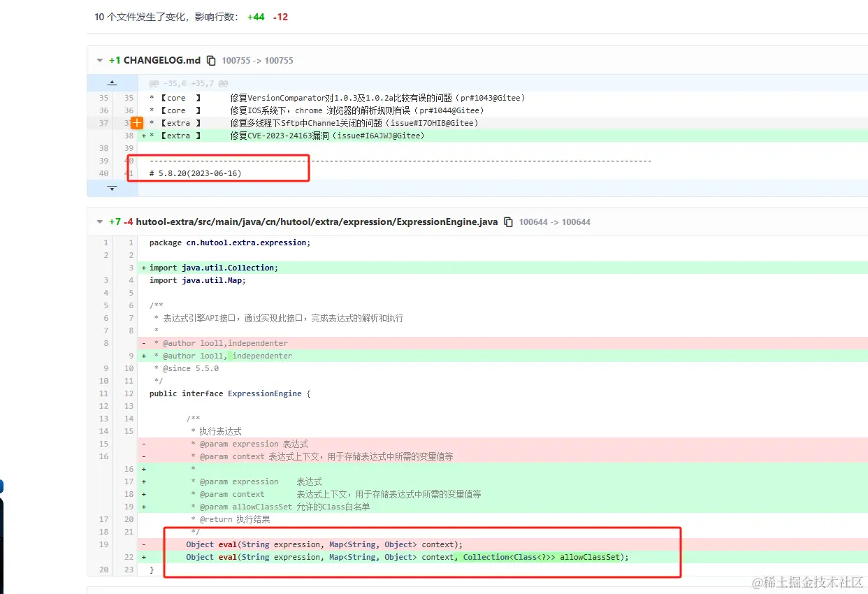868x594 pixels.
Task: Select added eval method with allowClassSet
Action: pyautogui.click(x=407, y=557)
